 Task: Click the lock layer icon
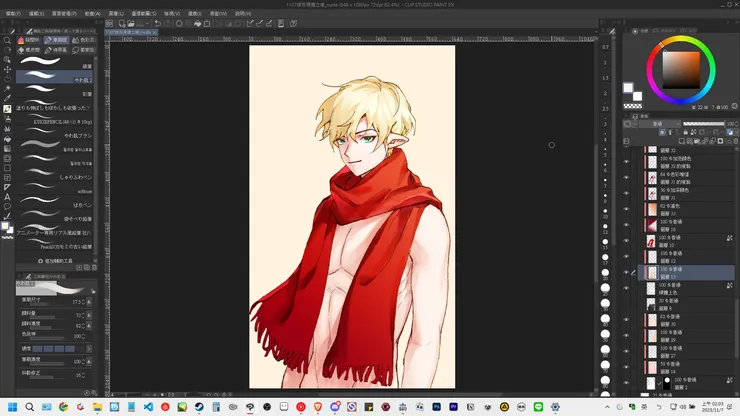[685, 132]
